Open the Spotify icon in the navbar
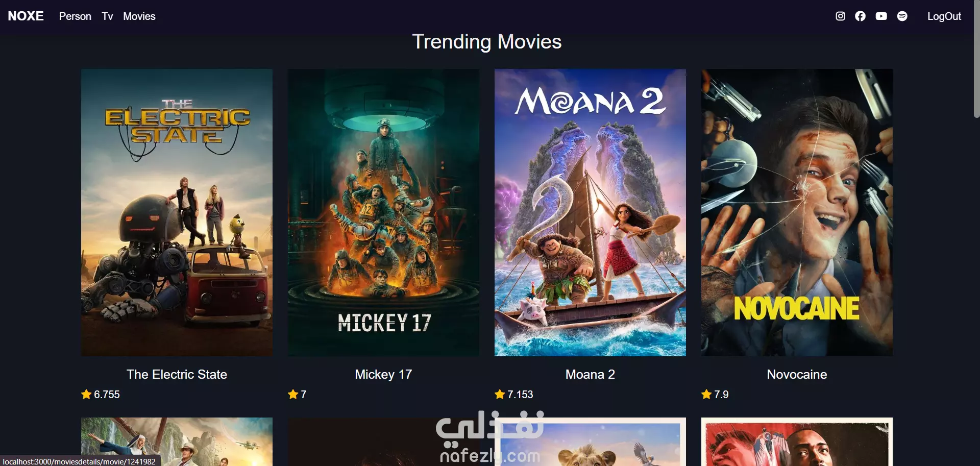The image size is (980, 466). click(x=902, y=16)
